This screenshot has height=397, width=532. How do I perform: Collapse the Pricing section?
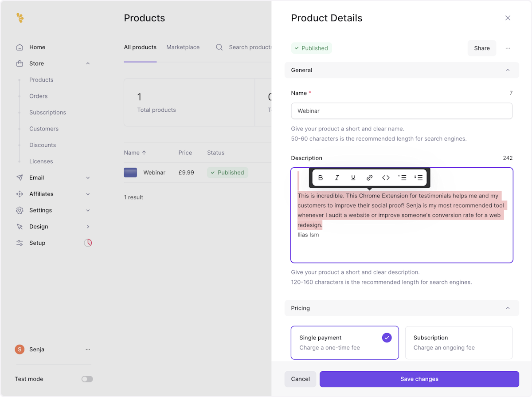(x=508, y=308)
